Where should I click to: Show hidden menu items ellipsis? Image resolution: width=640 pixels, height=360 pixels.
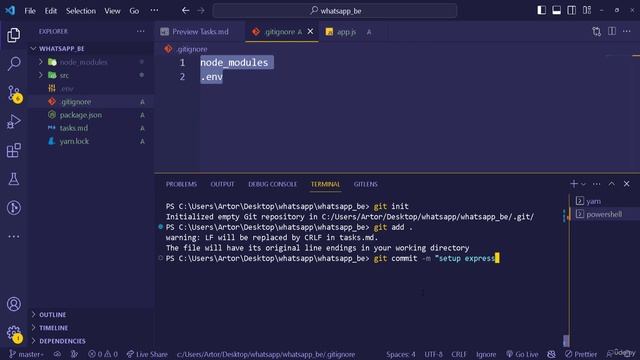(154, 11)
